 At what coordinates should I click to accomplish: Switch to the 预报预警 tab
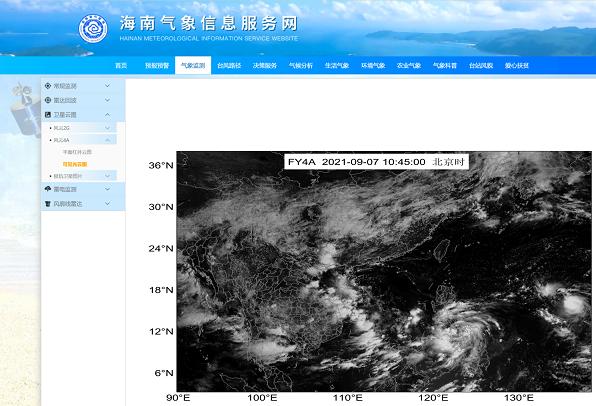(157, 65)
